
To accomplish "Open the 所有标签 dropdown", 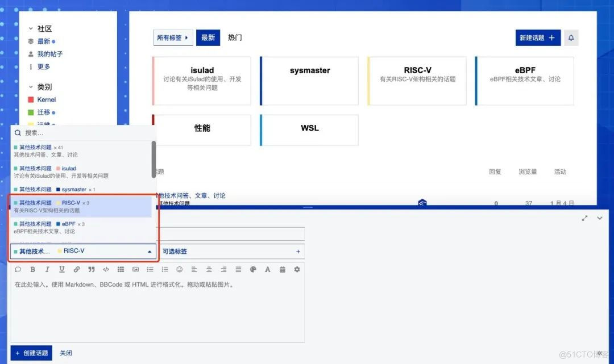I will 172,37.
